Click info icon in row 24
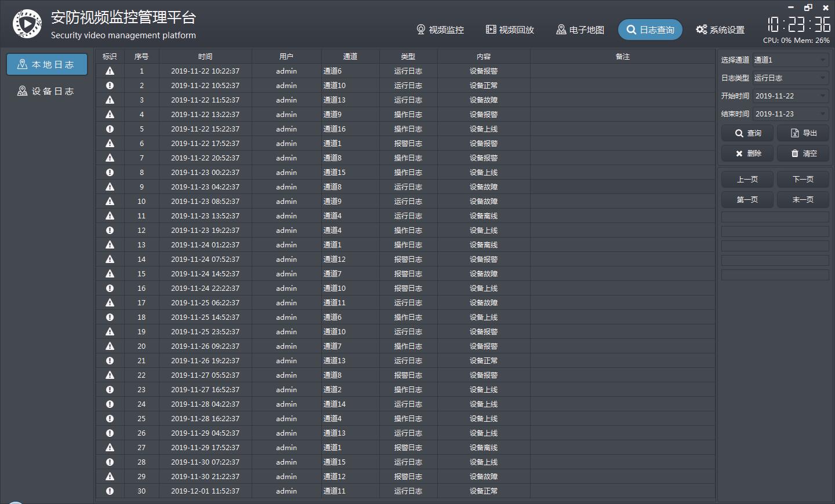The width and height of the screenshot is (835, 504). (110, 404)
